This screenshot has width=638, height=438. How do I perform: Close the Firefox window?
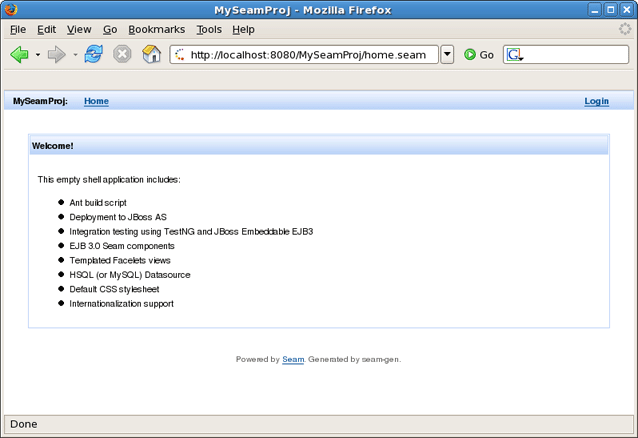tap(627, 9)
